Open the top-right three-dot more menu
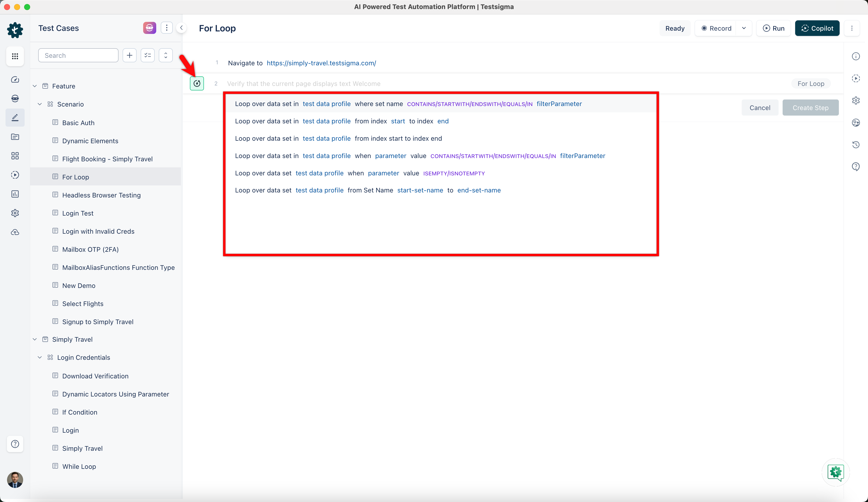868x502 pixels. [x=852, y=28]
